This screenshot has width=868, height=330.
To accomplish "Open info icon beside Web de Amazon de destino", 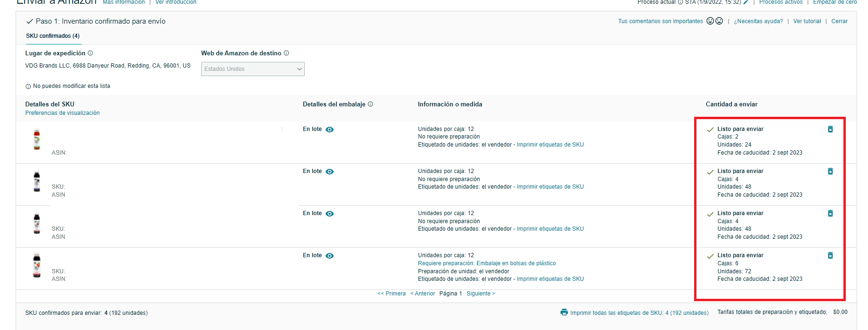I will pos(286,53).
